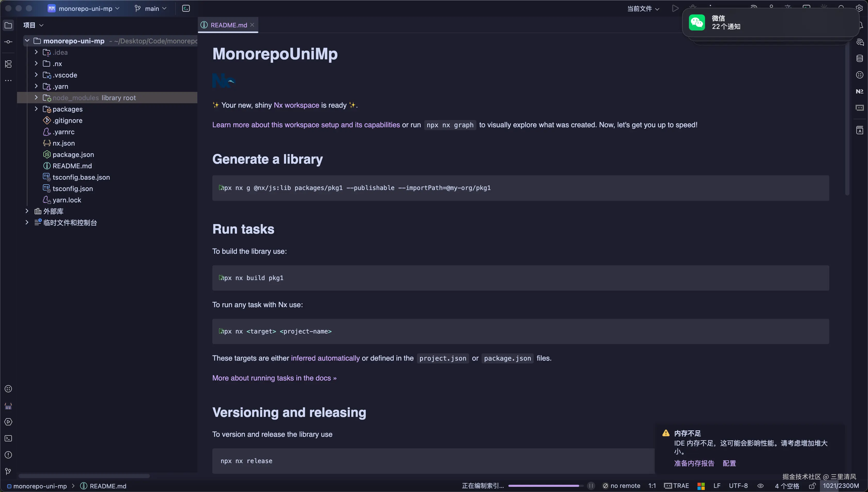Click the 准备内存报告 link
Image resolution: width=868 pixels, height=492 pixels.
click(x=694, y=463)
